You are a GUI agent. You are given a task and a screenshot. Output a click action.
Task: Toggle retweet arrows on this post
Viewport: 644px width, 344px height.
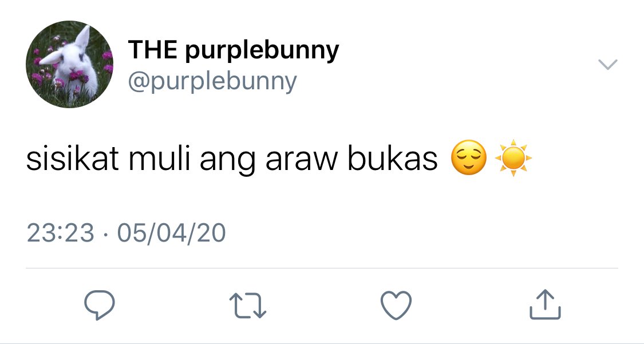(248, 306)
